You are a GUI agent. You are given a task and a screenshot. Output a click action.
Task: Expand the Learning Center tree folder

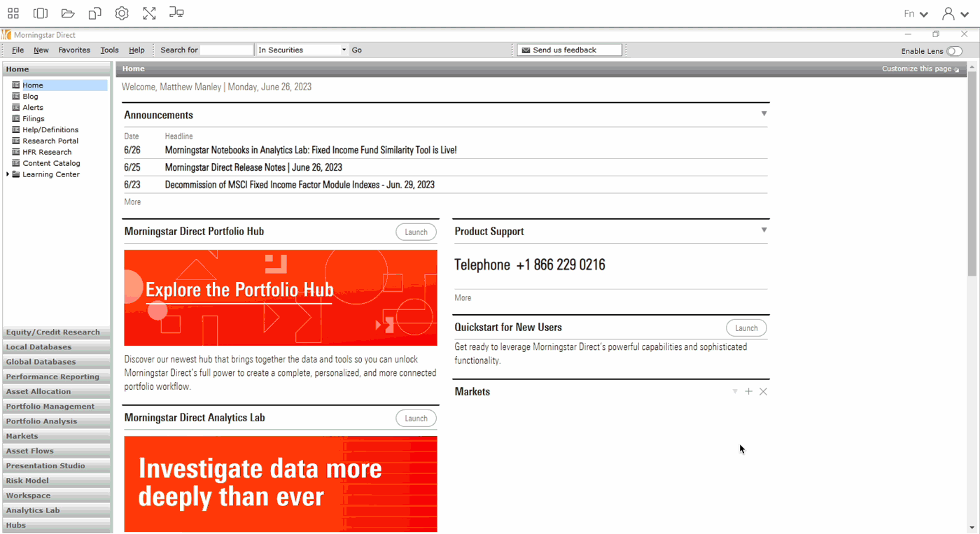coord(8,174)
